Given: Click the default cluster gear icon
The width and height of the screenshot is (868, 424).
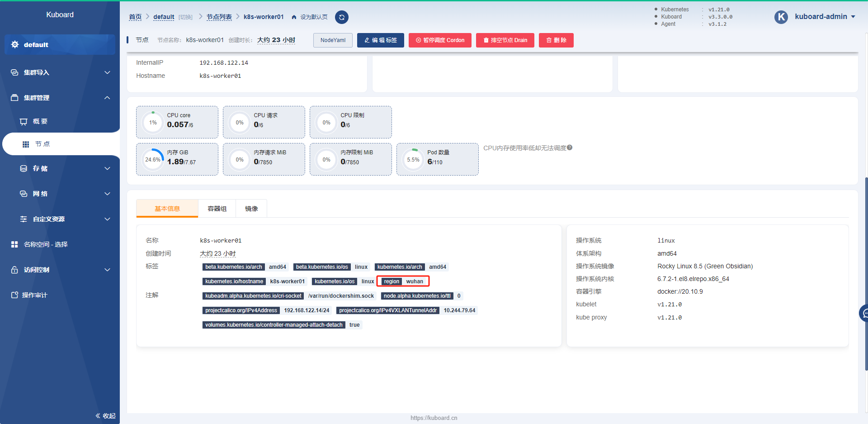Looking at the screenshot, I should point(15,44).
